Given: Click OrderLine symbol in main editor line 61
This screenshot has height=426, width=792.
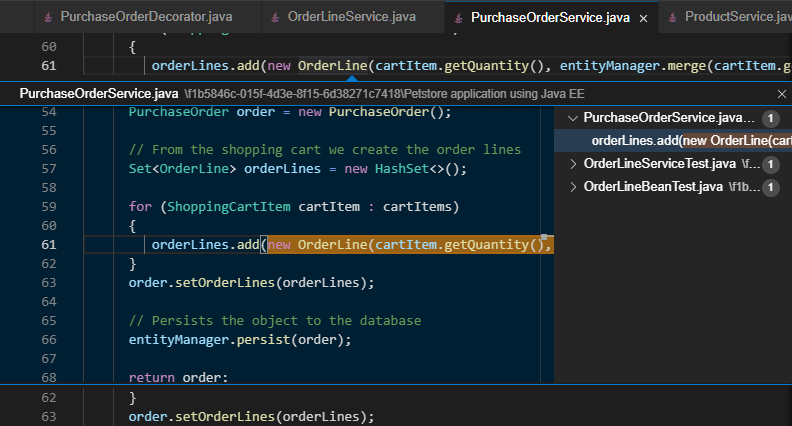Looking at the screenshot, I should [332, 66].
